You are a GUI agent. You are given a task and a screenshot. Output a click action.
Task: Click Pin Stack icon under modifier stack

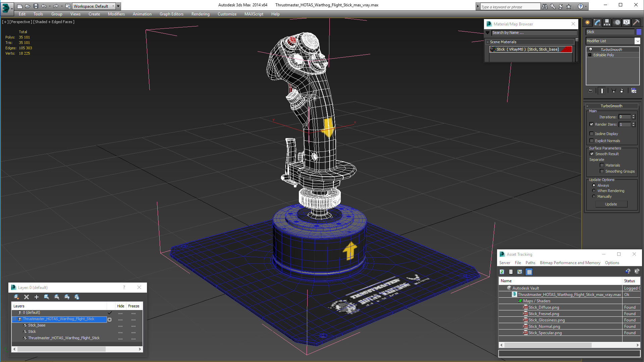point(590,91)
